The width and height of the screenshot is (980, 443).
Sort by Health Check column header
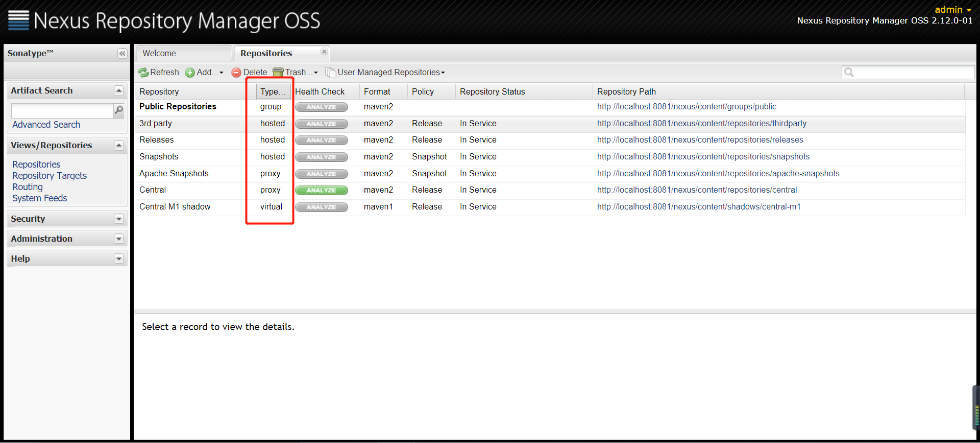pyautogui.click(x=325, y=91)
